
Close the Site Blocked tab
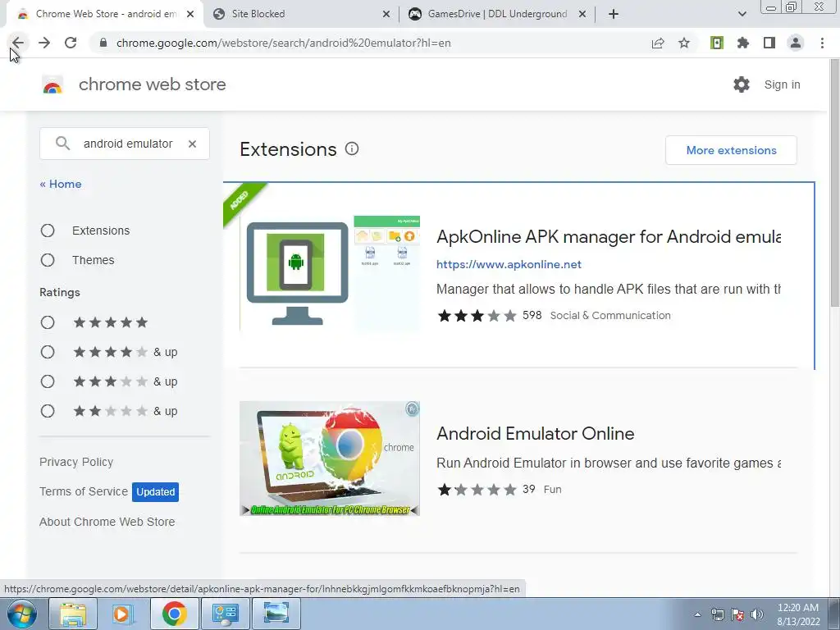[x=386, y=15]
